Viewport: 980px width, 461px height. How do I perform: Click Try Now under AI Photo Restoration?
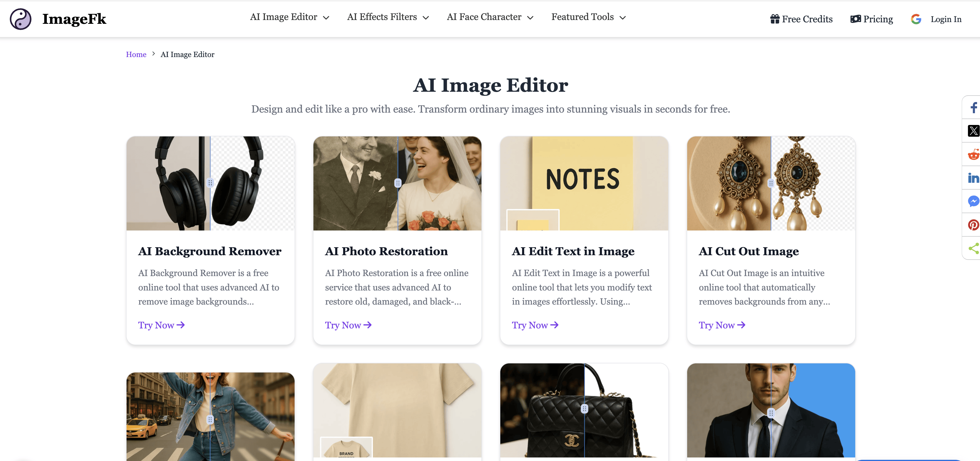click(348, 325)
